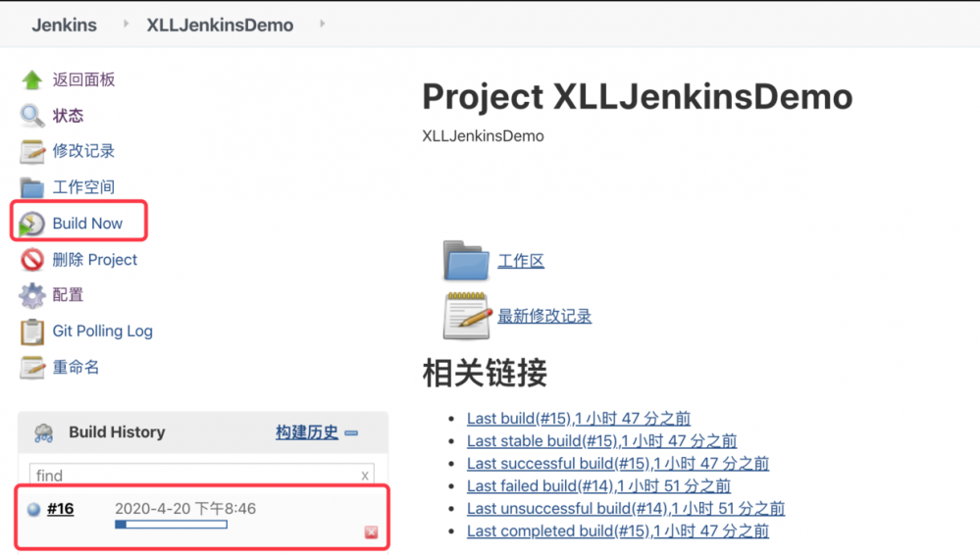The image size is (980, 555).
Task: Click XLLJenkinsDemo description text
Action: pos(483,136)
